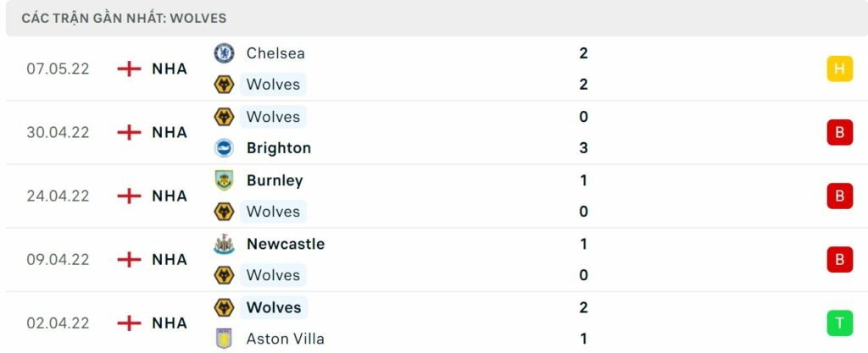Click the red B badge for Burnley match
The image size is (868, 353).
(x=839, y=196)
